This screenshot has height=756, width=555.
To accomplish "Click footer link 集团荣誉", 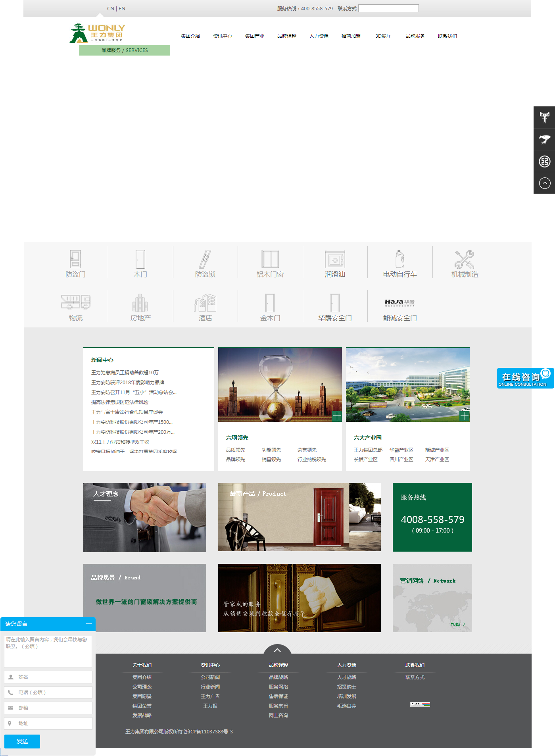I will pos(142,706).
